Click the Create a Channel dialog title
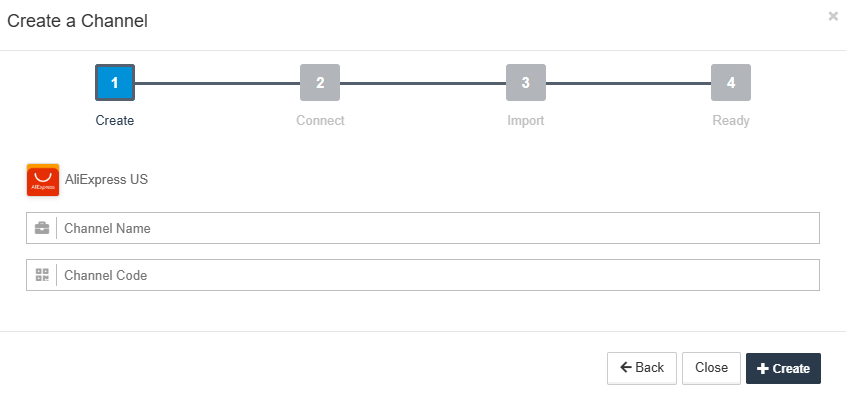The image size is (846, 394). tap(77, 21)
